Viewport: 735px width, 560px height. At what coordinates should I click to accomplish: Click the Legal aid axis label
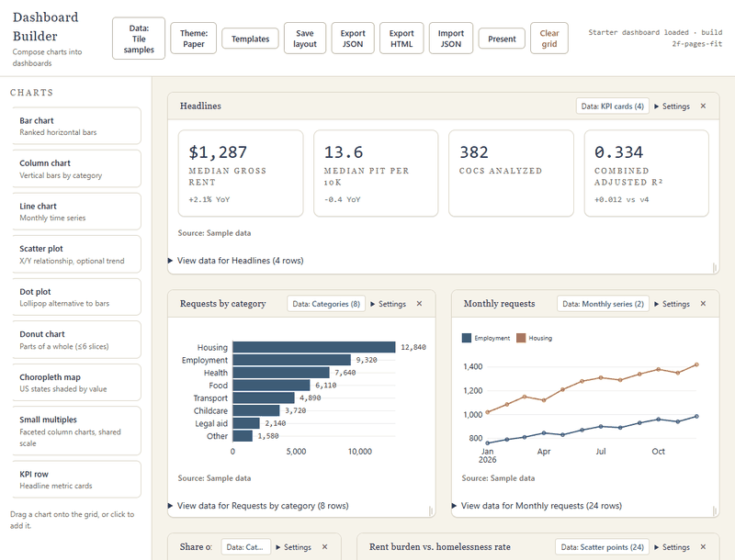coord(211,423)
